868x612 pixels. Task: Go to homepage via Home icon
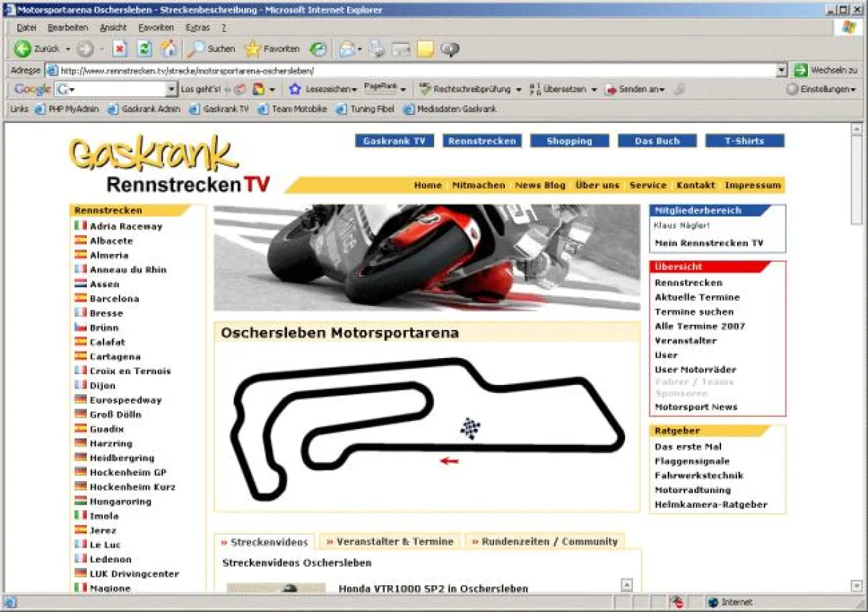(168, 49)
